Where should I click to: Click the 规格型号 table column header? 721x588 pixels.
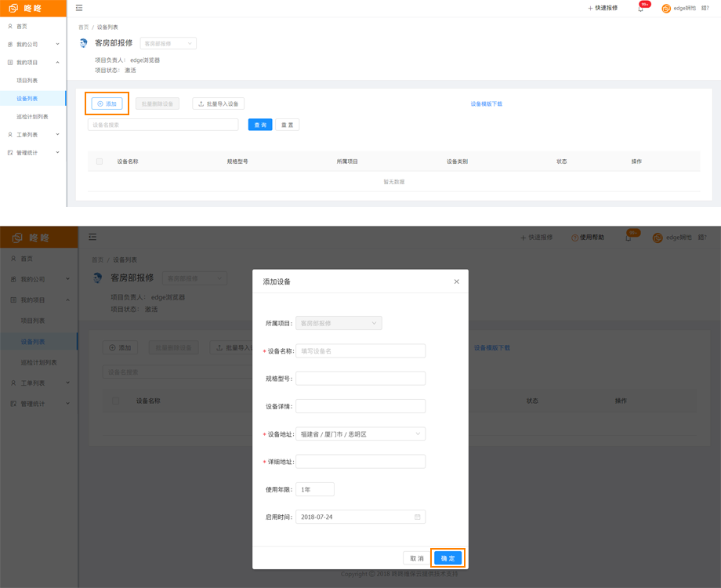(x=237, y=162)
